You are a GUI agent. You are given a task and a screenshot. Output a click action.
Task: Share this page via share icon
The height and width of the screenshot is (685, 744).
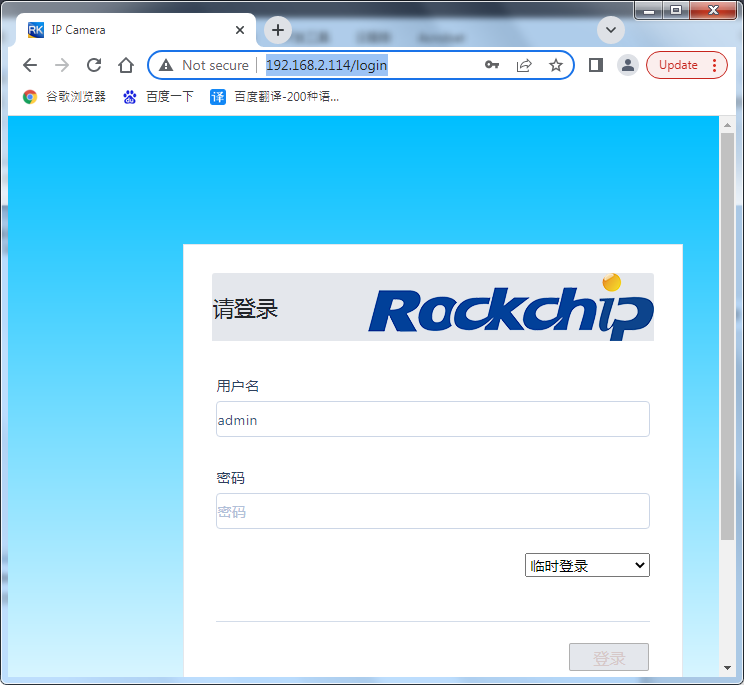coord(524,65)
